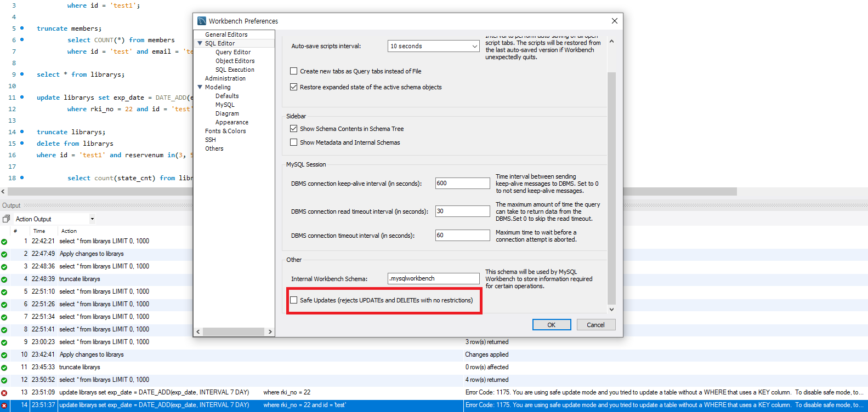The height and width of the screenshot is (412, 868).
Task: Select MySQL under Modeling
Action: [x=225, y=105]
